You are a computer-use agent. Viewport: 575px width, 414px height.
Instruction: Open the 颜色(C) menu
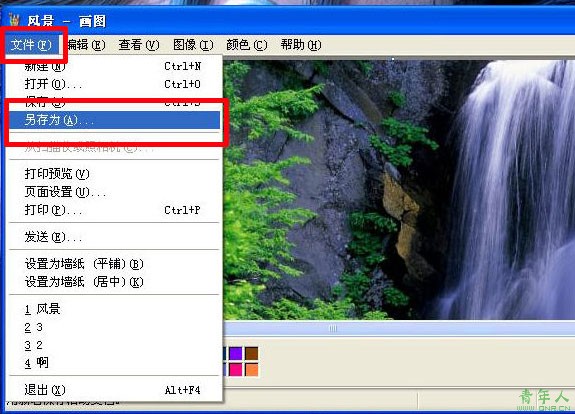coord(247,45)
